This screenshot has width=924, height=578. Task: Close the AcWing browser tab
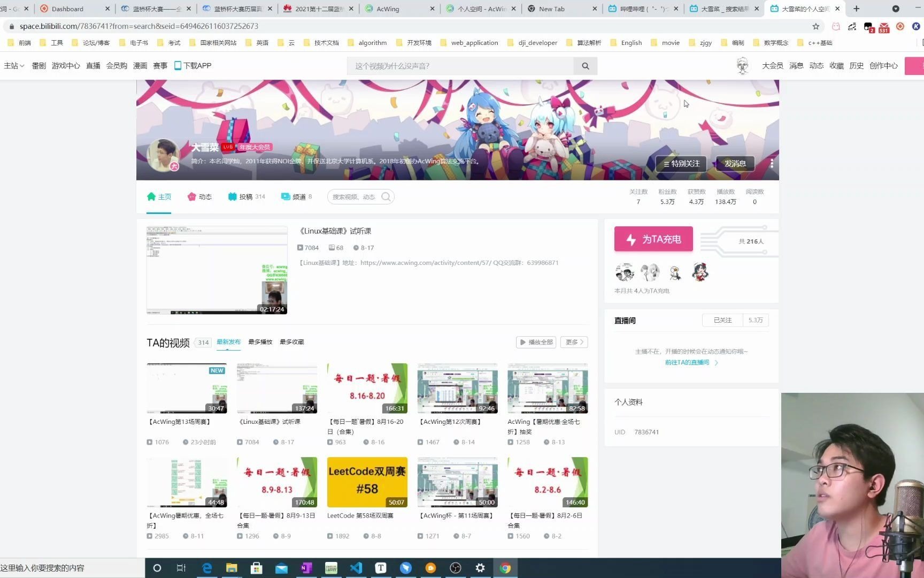tap(433, 9)
